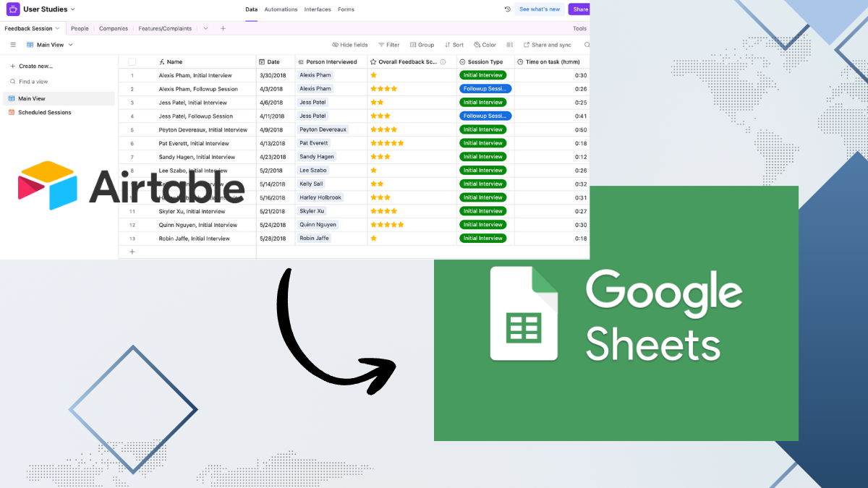Screen dimensions: 868x488
Task: Open the Sort option
Action: point(454,45)
